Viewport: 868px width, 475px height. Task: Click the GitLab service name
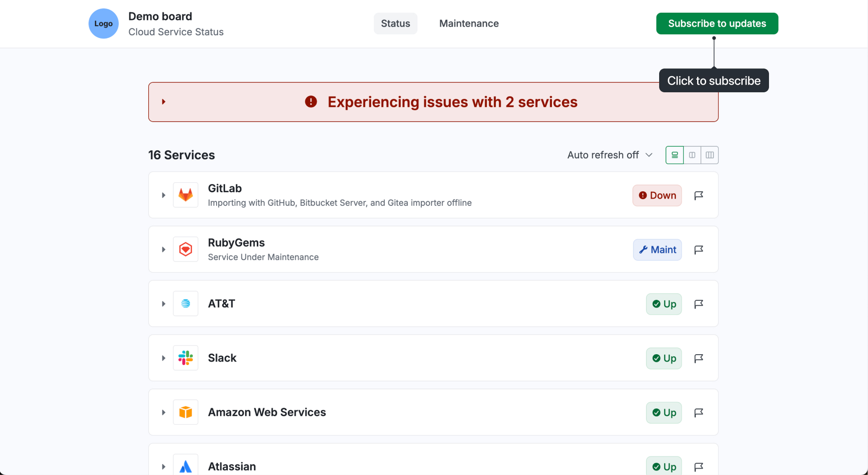[225, 188]
